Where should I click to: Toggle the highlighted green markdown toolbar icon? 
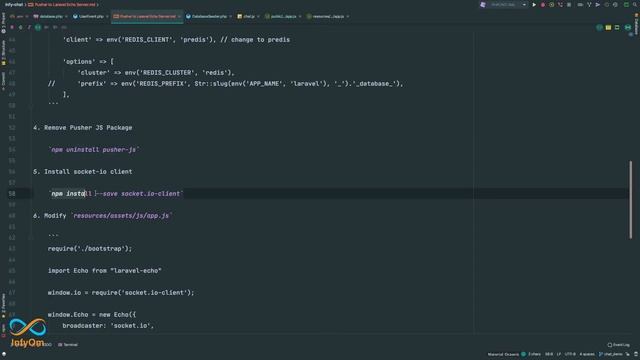pos(38,27)
